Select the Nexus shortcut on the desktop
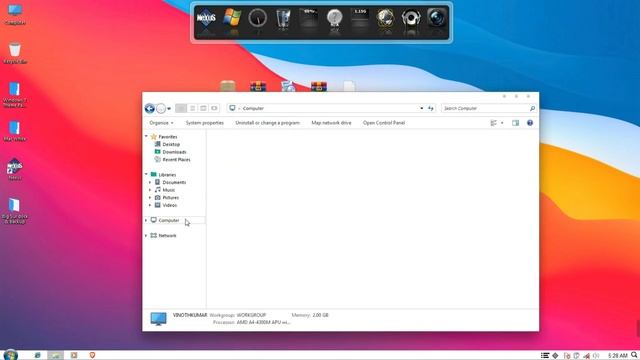This screenshot has width=640, height=360. tap(15, 169)
